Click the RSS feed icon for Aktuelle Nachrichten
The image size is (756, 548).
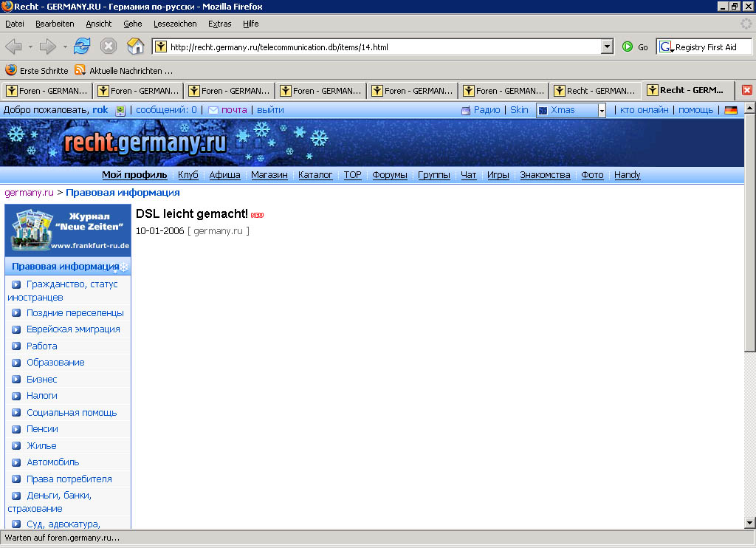(x=80, y=70)
